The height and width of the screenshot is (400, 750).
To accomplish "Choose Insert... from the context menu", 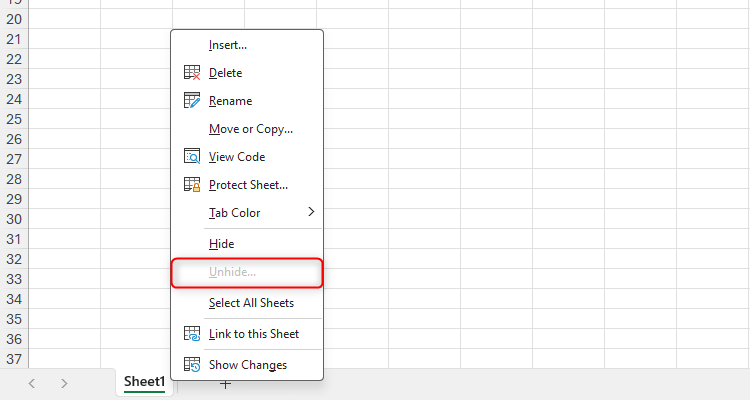I will 228,45.
